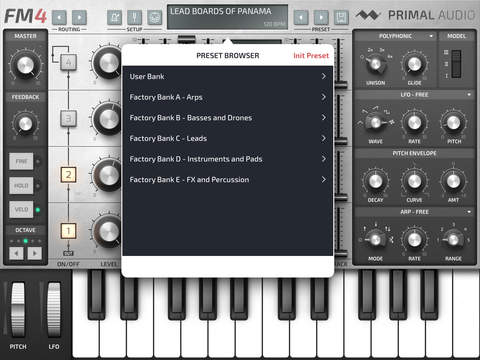
Task: Open Factory Bank D - Instruments and Pads
Action: pos(228,159)
